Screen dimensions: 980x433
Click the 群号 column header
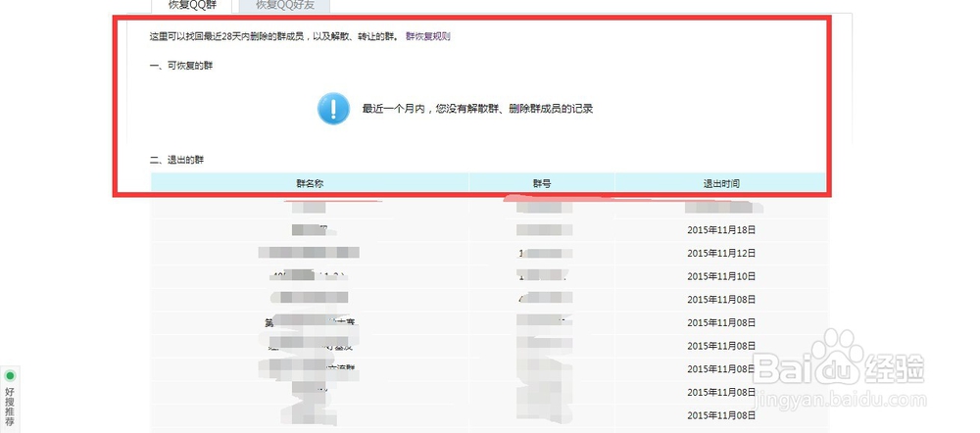(542, 184)
